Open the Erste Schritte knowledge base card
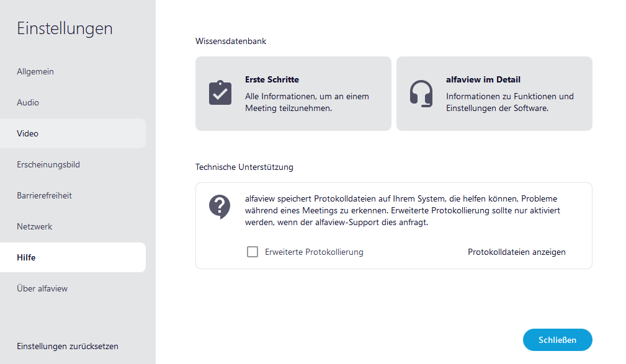This screenshot has width=626, height=364. coord(293,93)
